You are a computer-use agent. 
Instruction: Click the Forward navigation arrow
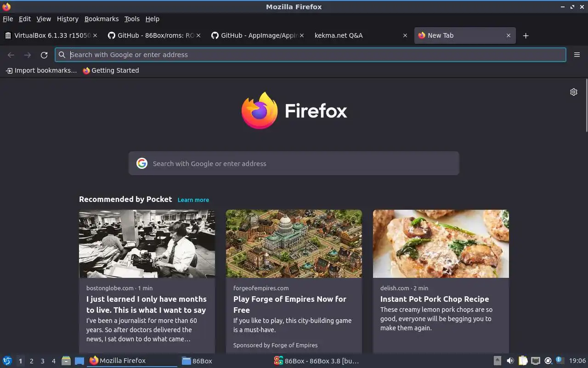pos(28,55)
